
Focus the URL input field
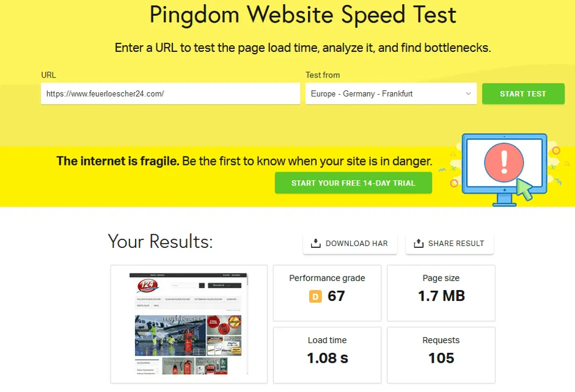click(170, 94)
